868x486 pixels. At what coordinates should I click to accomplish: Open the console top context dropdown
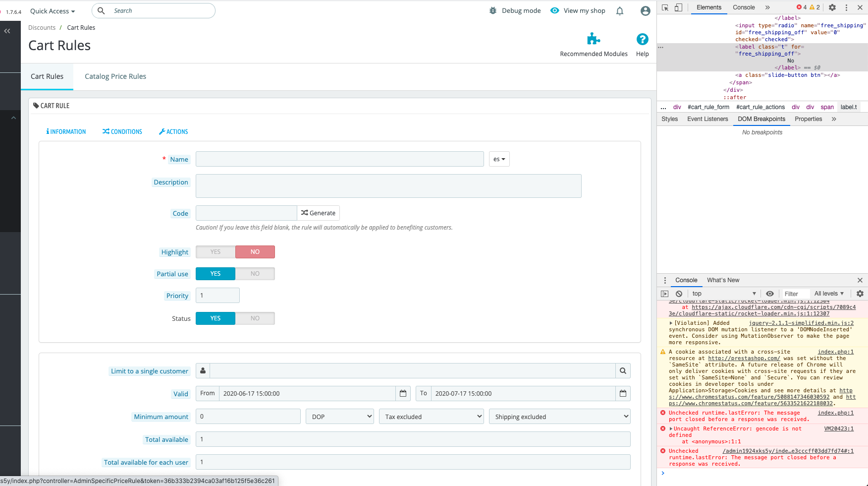(724, 294)
